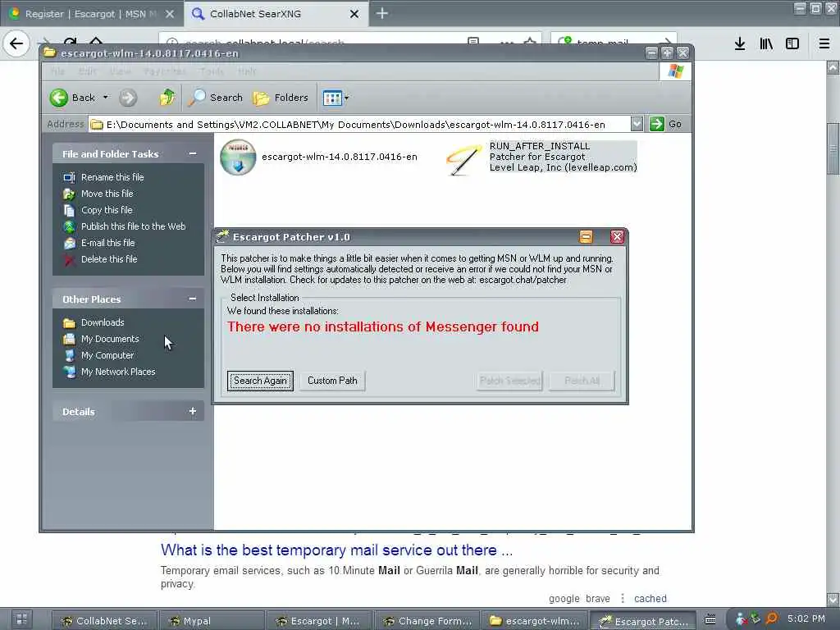Switch to escargot-wlm... folder taskbar item

coord(535,621)
